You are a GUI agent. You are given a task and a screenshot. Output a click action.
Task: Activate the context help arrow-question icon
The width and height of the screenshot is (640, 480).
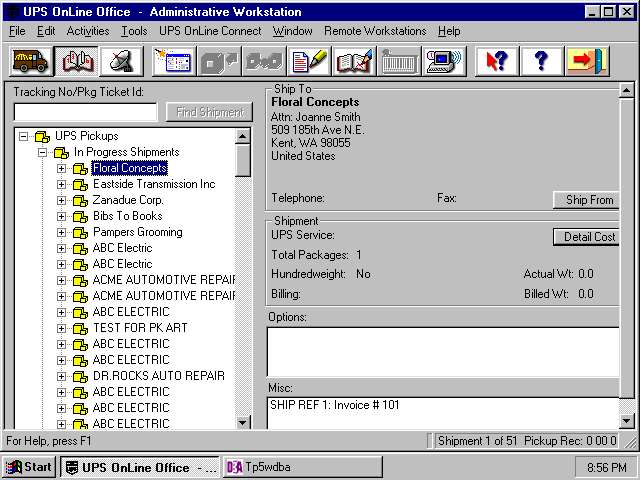pos(497,62)
